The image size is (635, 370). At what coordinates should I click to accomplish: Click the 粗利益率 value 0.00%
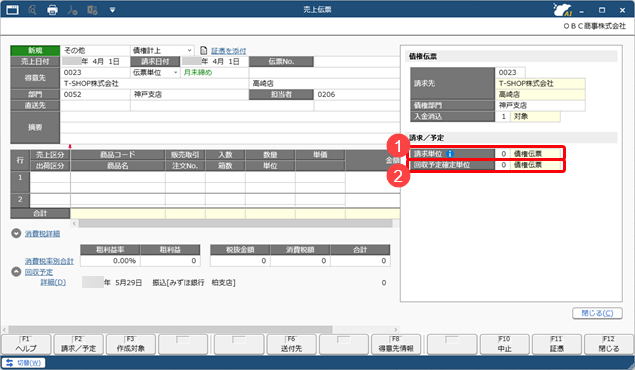(110, 261)
